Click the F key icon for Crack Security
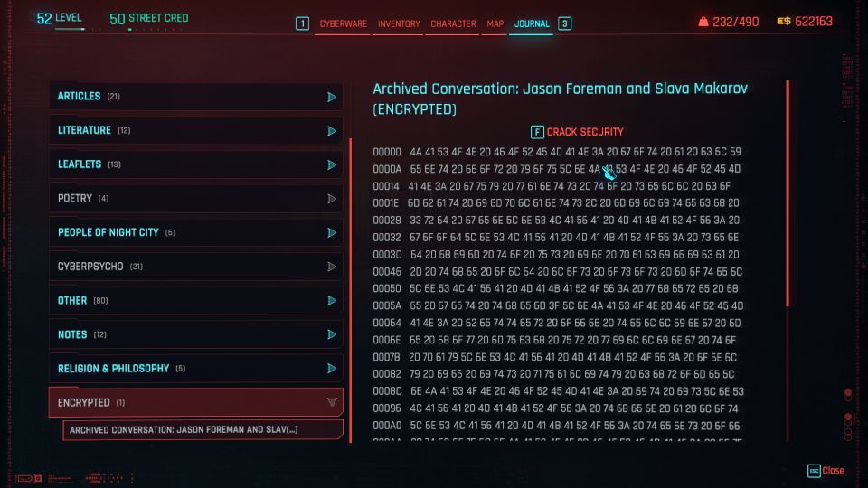This screenshot has height=488, width=868. click(537, 132)
